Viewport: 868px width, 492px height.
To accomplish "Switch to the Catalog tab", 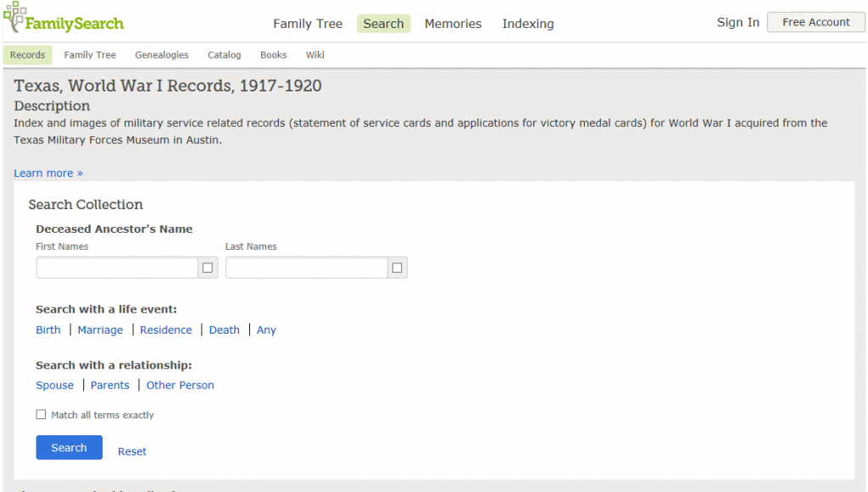I will click(x=224, y=55).
